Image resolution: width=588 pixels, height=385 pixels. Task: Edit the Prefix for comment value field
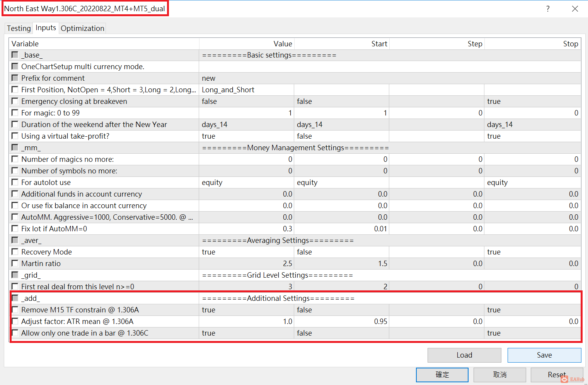click(246, 78)
